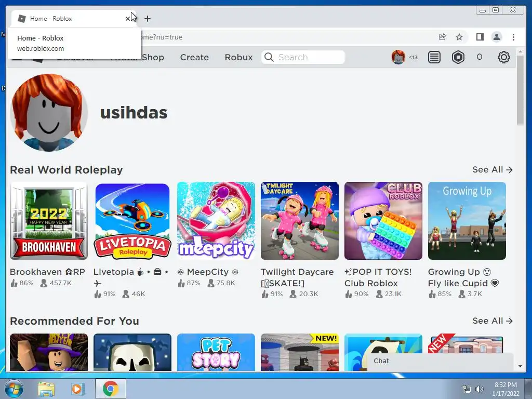Viewport: 532px width, 399px height.
Task: Click the scrollbar down arrow
Action: point(520,366)
